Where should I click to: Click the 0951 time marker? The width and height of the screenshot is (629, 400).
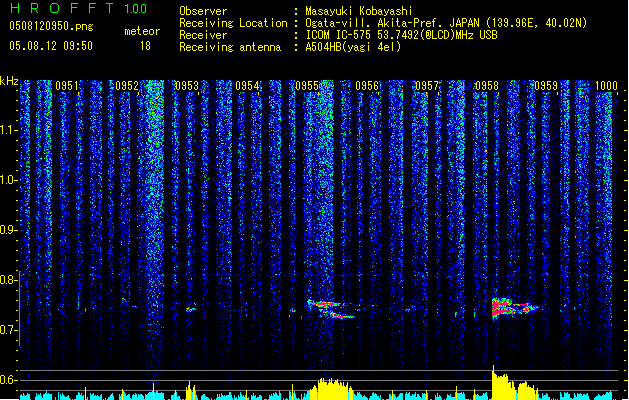point(67,86)
